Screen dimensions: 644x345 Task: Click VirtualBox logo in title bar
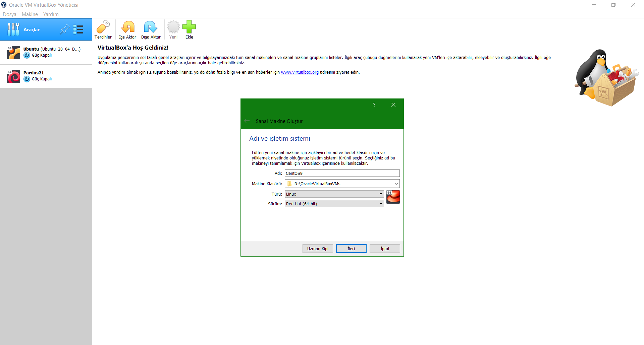point(4,5)
